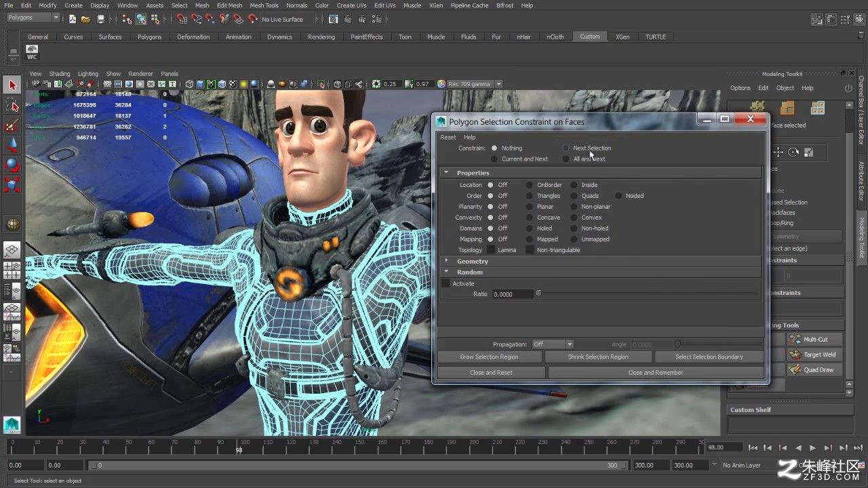The height and width of the screenshot is (488, 868).
Task: Choose Current and Next constrain option
Action: point(494,159)
